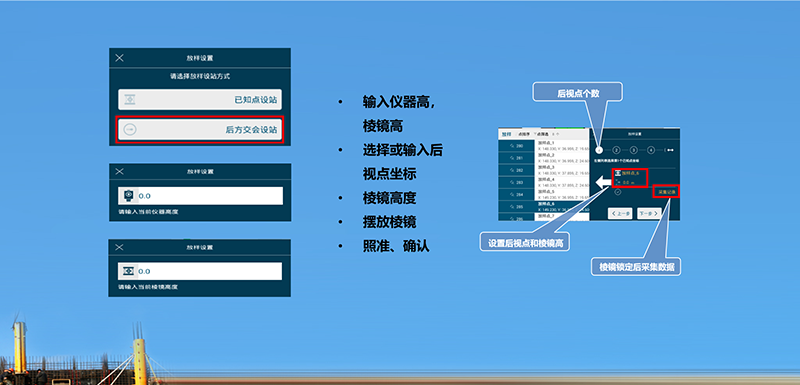Select 放样点_2 in the point list
Image resolution: width=800 pixels, height=385 pixels.
(x=562, y=158)
